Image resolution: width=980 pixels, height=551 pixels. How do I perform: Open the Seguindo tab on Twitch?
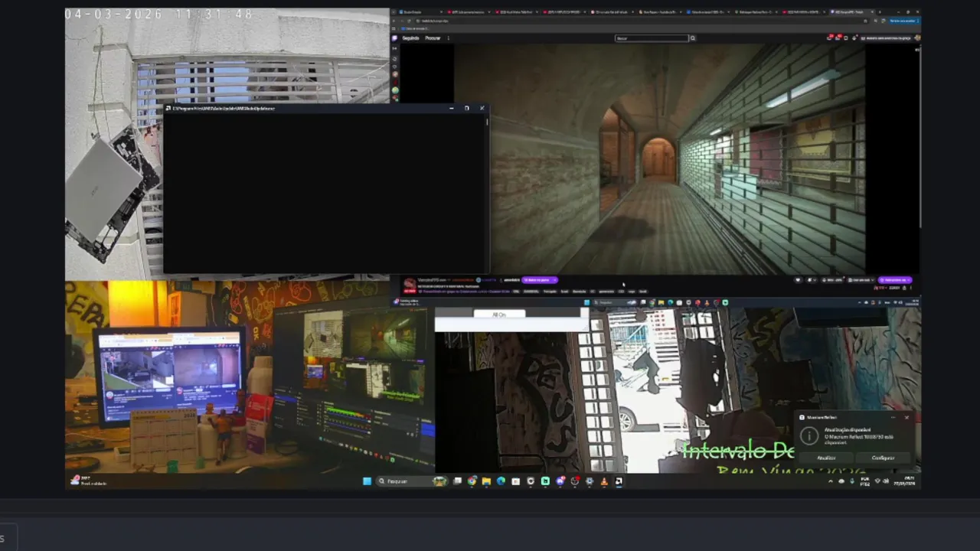[410, 38]
